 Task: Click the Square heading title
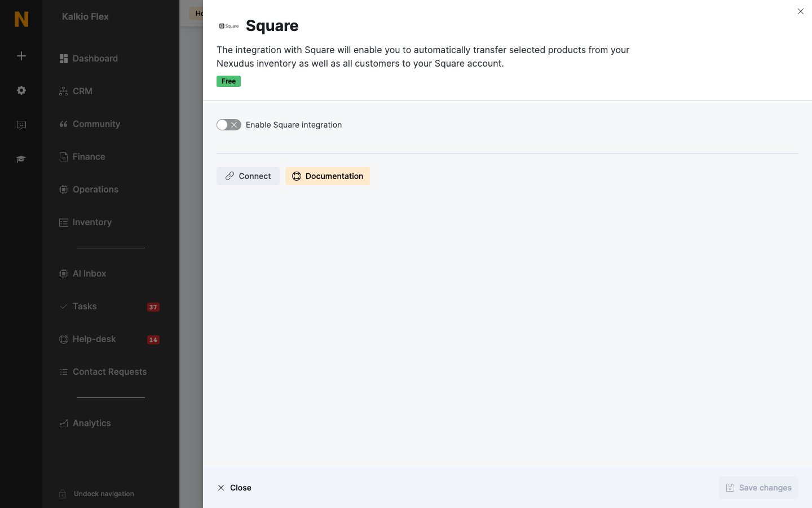(272, 26)
